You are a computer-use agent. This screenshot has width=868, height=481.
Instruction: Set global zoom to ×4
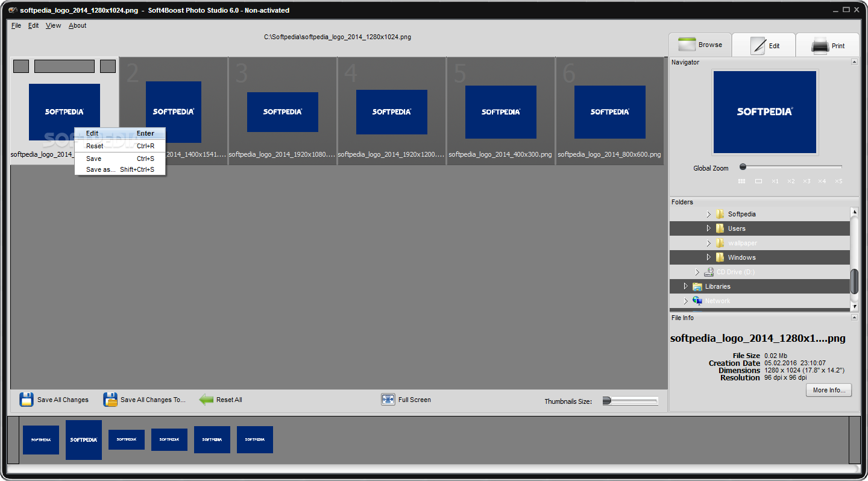pyautogui.click(x=822, y=181)
